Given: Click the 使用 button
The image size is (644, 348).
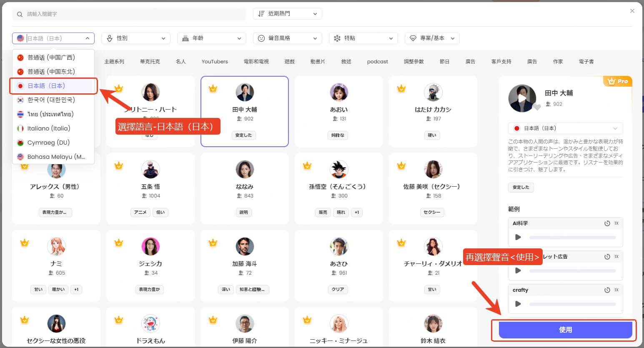Looking at the screenshot, I should click(565, 330).
